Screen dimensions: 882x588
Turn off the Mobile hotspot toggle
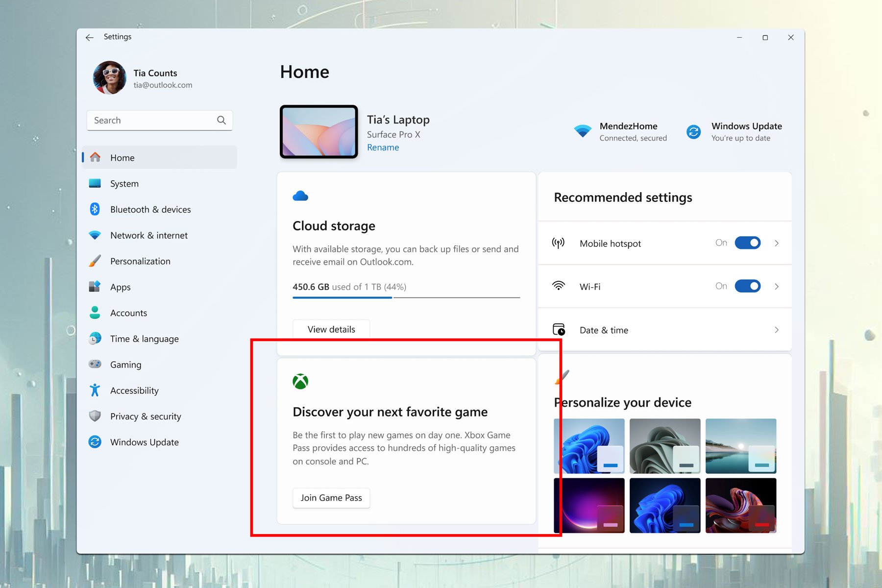[x=748, y=243]
